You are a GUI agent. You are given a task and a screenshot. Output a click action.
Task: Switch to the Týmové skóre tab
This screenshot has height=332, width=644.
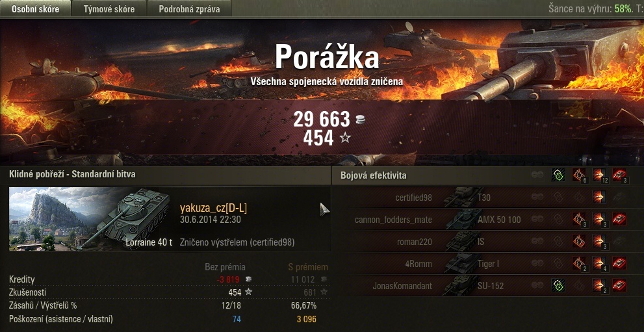tap(109, 8)
